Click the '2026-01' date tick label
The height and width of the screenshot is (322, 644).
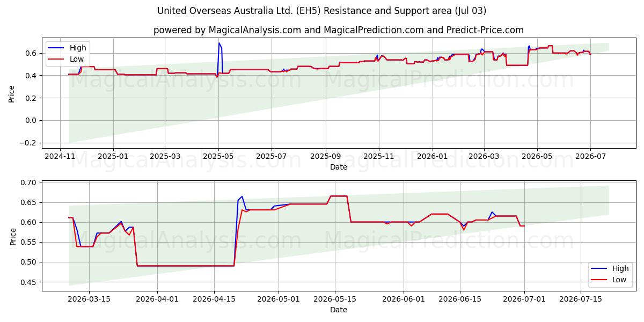(x=433, y=157)
